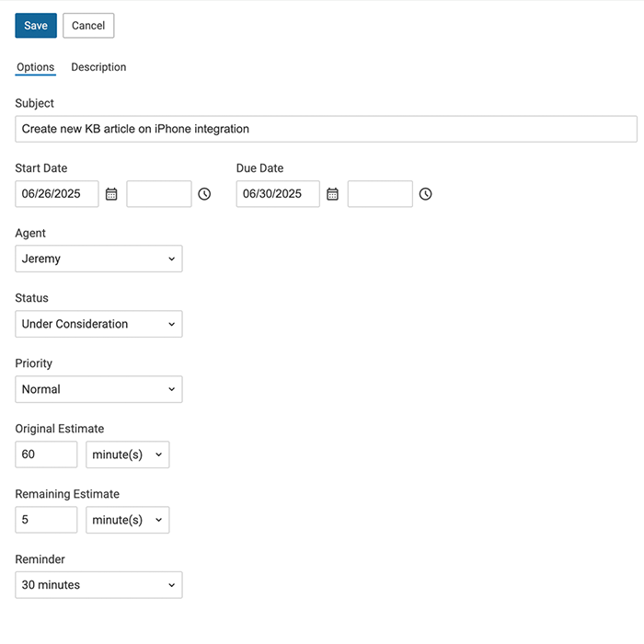Click the Original Estimate value field 60
This screenshot has height=644, width=644.
click(46, 454)
